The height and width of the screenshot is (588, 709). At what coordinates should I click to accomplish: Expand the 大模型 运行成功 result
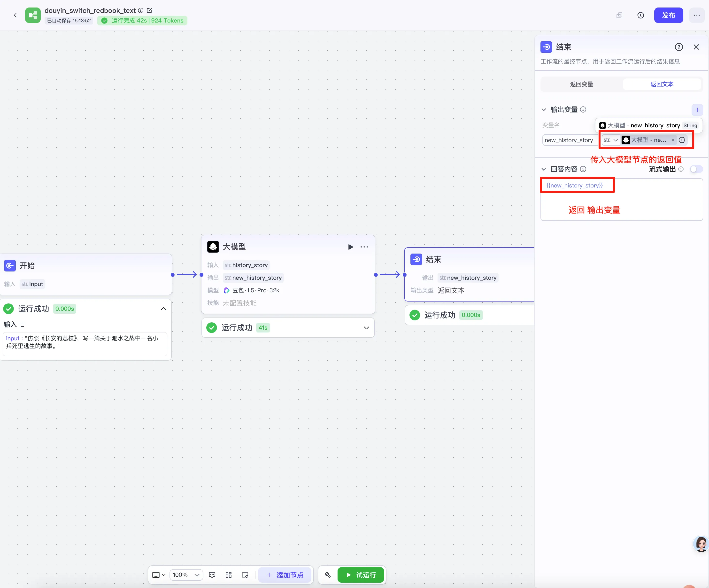(366, 328)
